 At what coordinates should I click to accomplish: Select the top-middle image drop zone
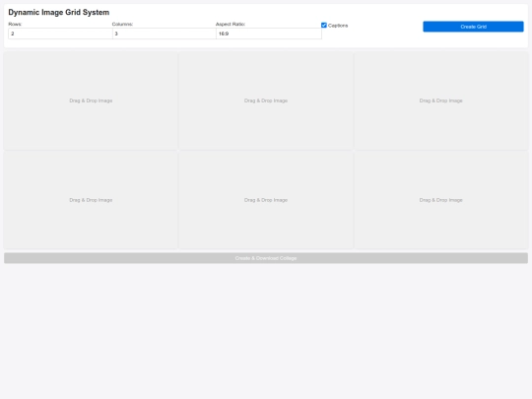pos(266,100)
